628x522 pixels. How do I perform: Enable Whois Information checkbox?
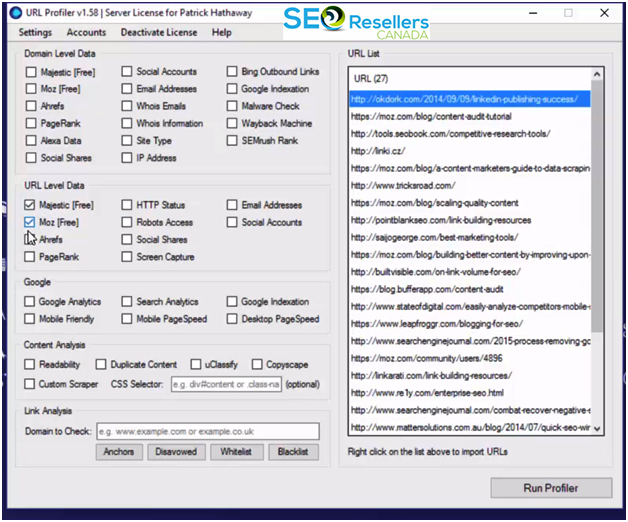[127, 123]
